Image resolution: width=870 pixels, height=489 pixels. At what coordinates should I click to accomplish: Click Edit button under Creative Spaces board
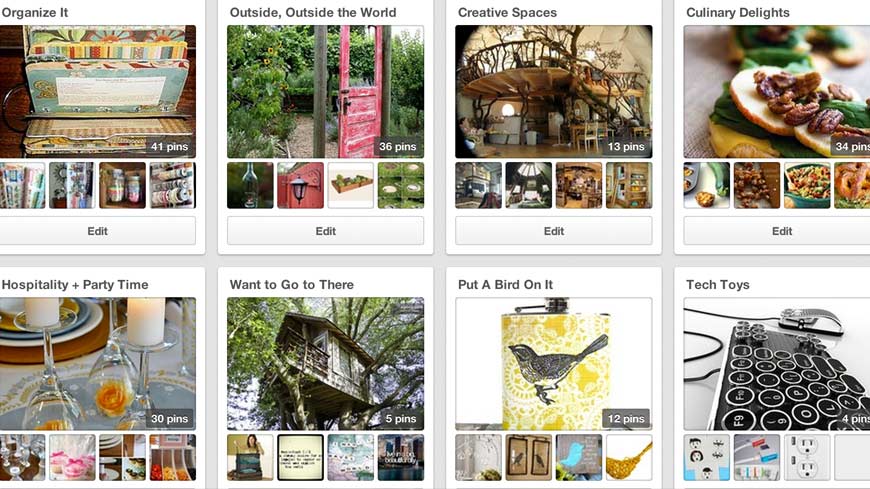point(554,231)
